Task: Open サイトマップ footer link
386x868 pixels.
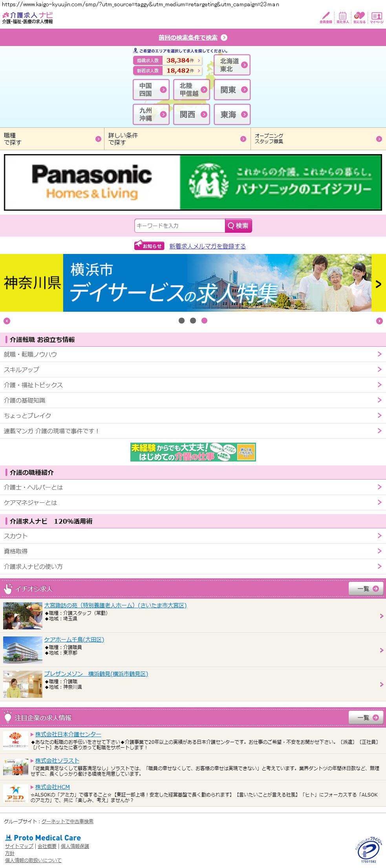Action: [19, 846]
